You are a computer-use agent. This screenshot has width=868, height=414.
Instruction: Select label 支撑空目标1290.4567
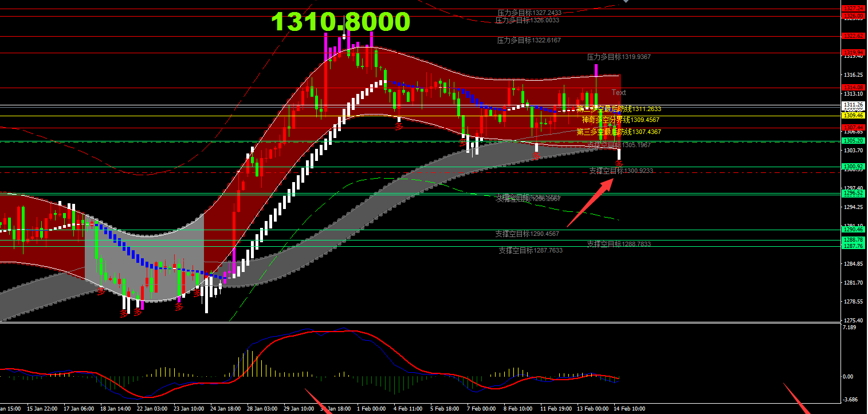click(x=527, y=234)
